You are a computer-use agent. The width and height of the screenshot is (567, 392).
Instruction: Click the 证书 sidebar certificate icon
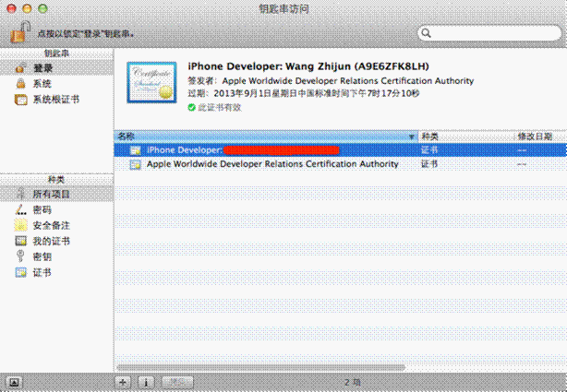click(x=20, y=272)
